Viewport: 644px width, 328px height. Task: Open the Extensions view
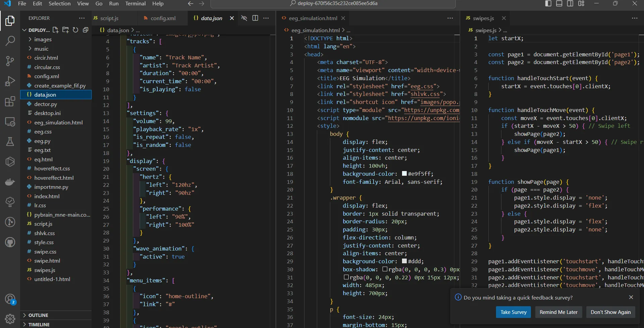pyautogui.click(x=10, y=101)
